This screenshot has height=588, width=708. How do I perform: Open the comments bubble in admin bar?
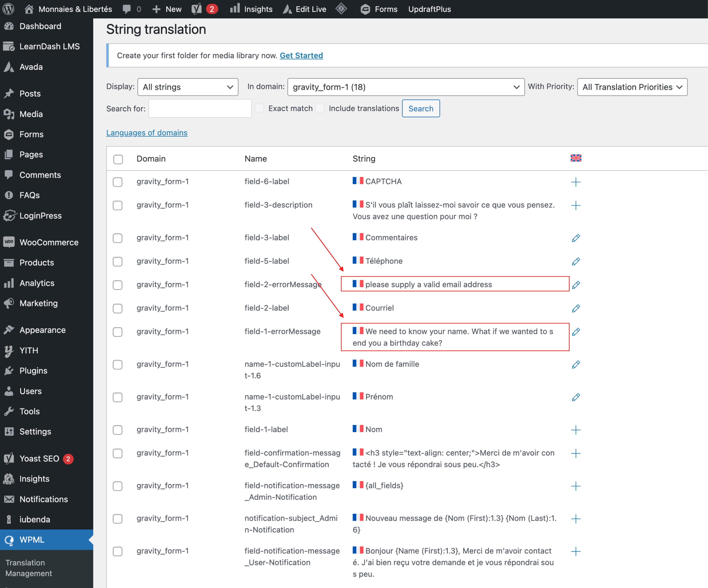(127, 9)
